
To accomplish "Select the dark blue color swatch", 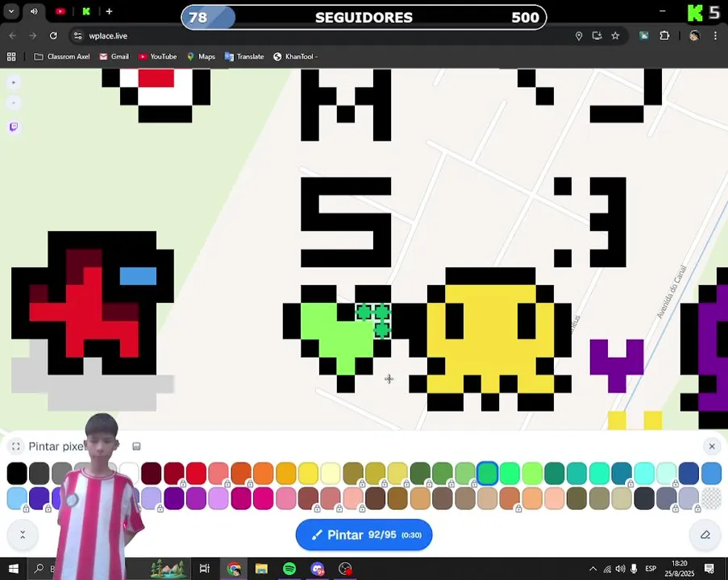I will (x=689, y=474).
